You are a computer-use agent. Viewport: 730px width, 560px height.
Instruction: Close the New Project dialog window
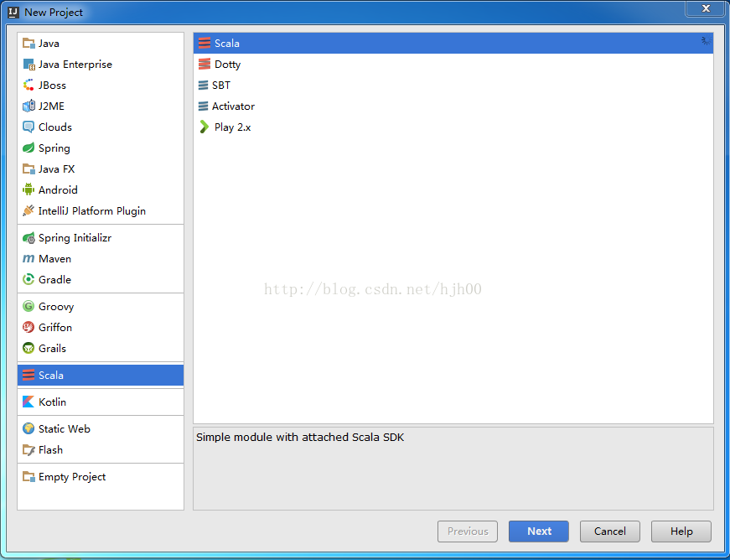(x=706, y=8)
